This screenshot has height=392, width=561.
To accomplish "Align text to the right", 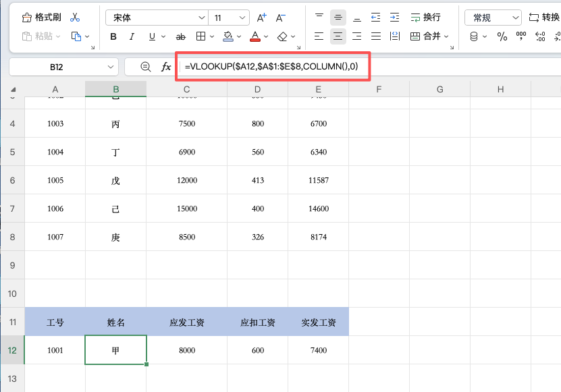I will point(356,36).
